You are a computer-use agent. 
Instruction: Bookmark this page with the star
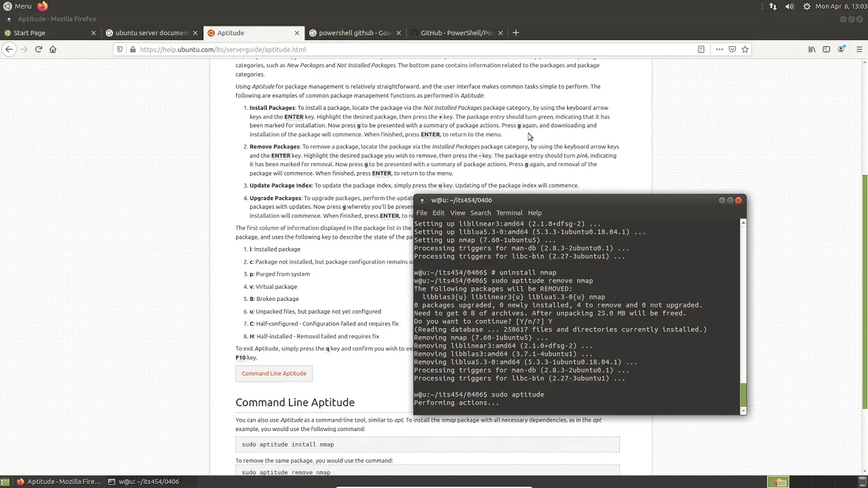click(745, 49)
